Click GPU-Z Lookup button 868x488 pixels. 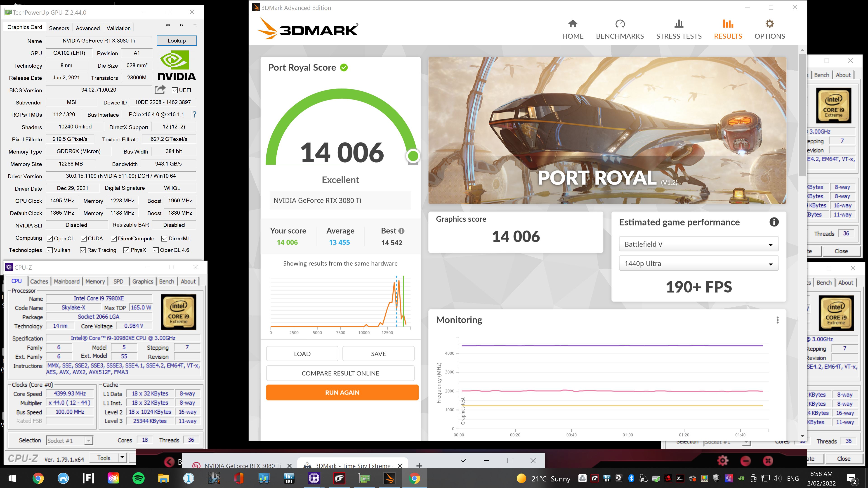click(x=177, y=40)
